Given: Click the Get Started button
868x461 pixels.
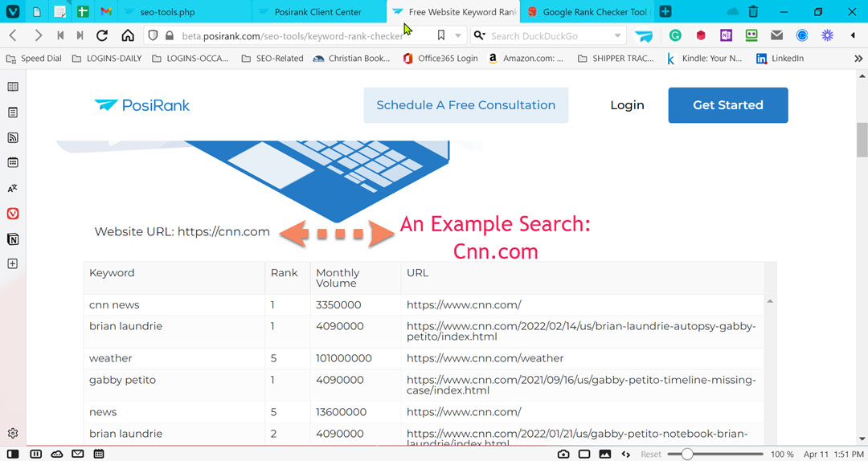Looking at the screenshot, I should click(727, 105).
